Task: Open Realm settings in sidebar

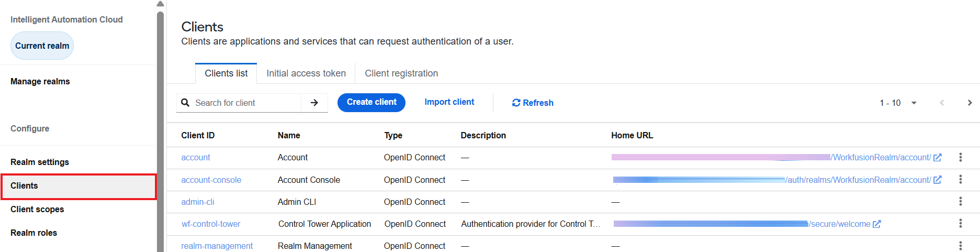Action: tap(40, 162)
